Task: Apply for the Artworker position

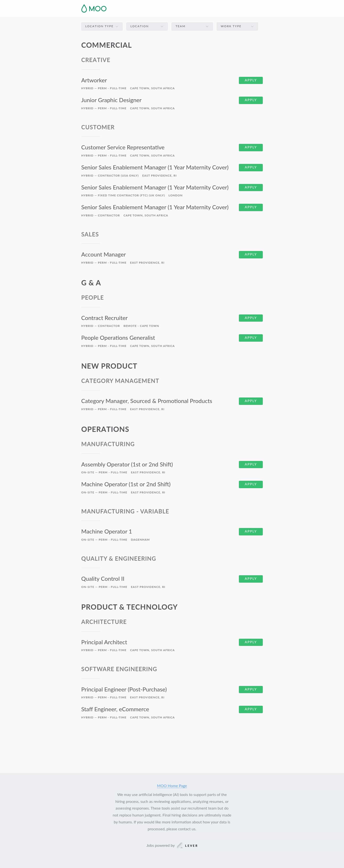Action: [251, 80]
